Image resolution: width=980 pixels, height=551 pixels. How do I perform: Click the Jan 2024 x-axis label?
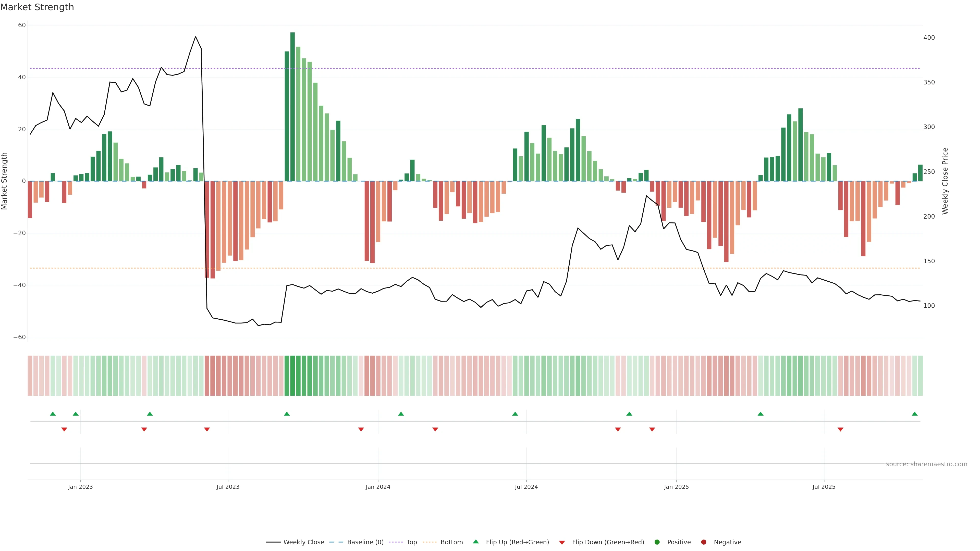click(x=378, y=487)
